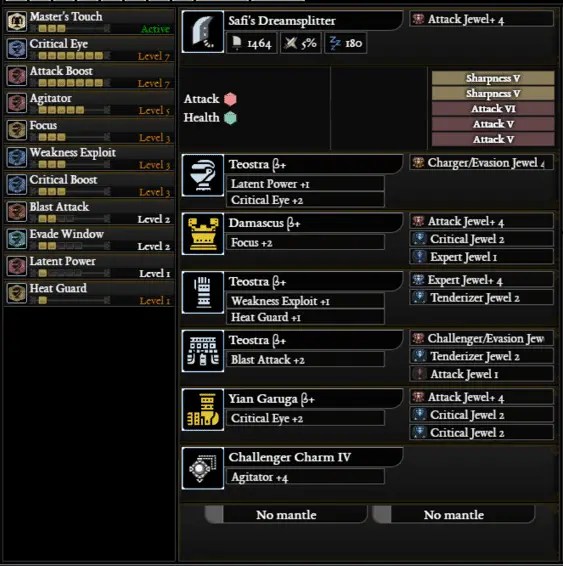Select the Yian Garuga β+ leg armor icon

pos(203,410)
